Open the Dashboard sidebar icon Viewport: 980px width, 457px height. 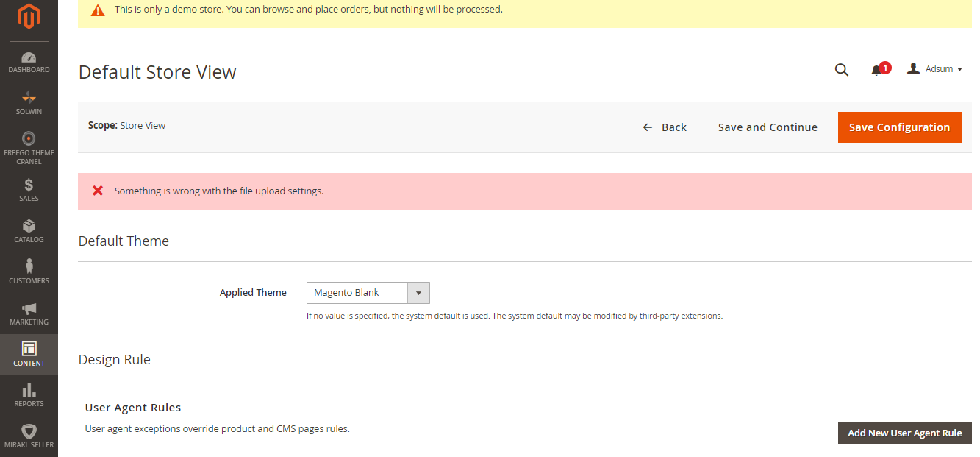(x=29, y=58)
